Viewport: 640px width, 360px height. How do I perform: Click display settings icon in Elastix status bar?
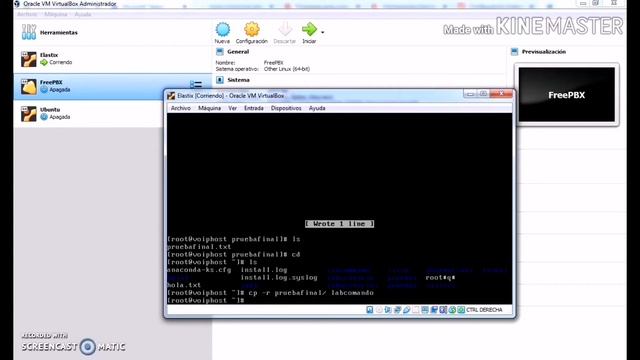pyautogui.click(x=425, y=310)
